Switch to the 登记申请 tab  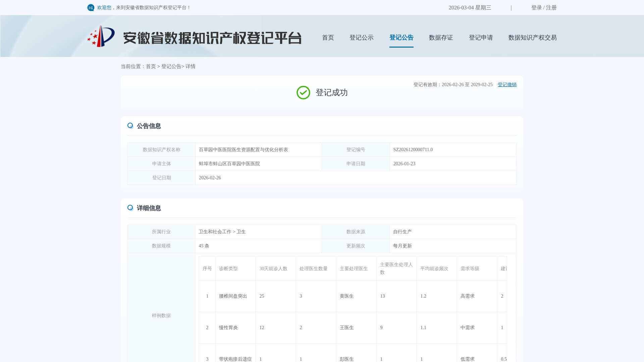481,38
